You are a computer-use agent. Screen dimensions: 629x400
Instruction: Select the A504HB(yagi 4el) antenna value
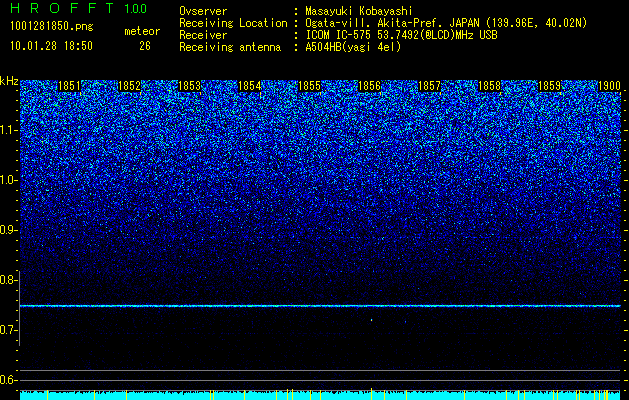[353, 47]
